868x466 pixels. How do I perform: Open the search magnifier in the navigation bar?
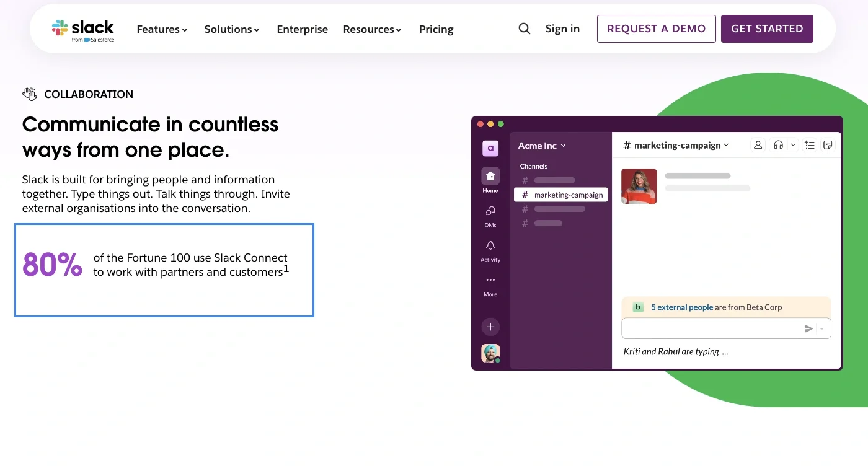(x=524, y=29)
